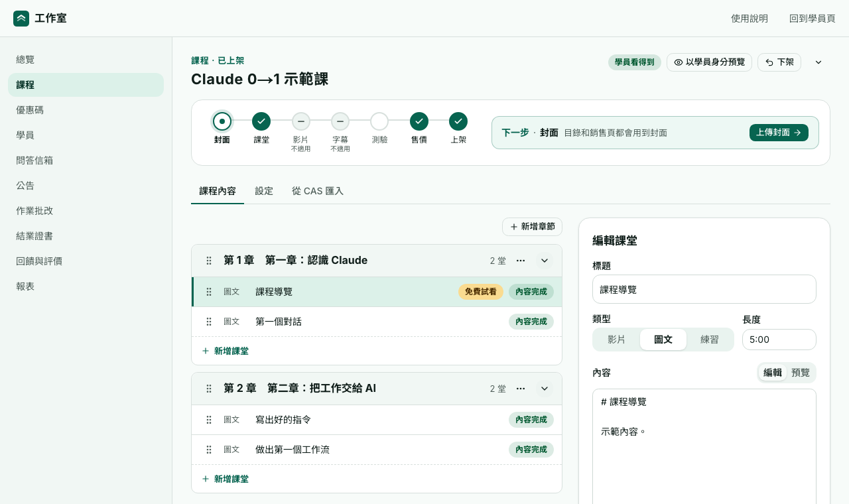Click drag handle of 第 2 章 chapter
This screenshot has width=849, height=504.
209,389
